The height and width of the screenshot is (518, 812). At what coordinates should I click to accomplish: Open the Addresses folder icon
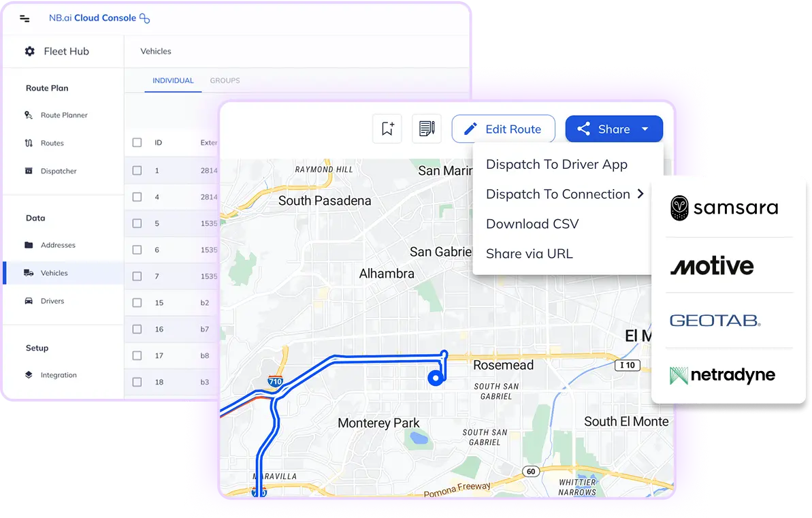click(x=29, y=245)
